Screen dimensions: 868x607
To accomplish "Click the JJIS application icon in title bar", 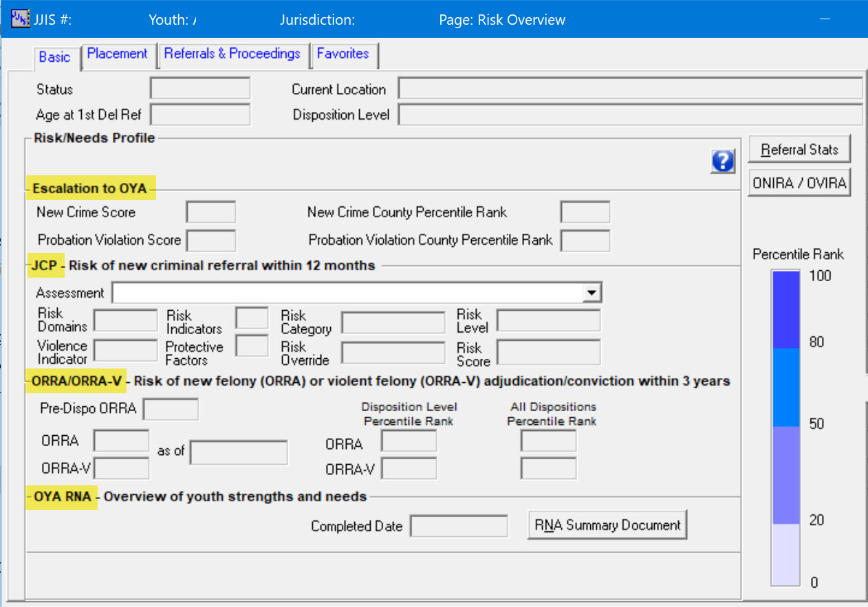I will click(20, 19).
